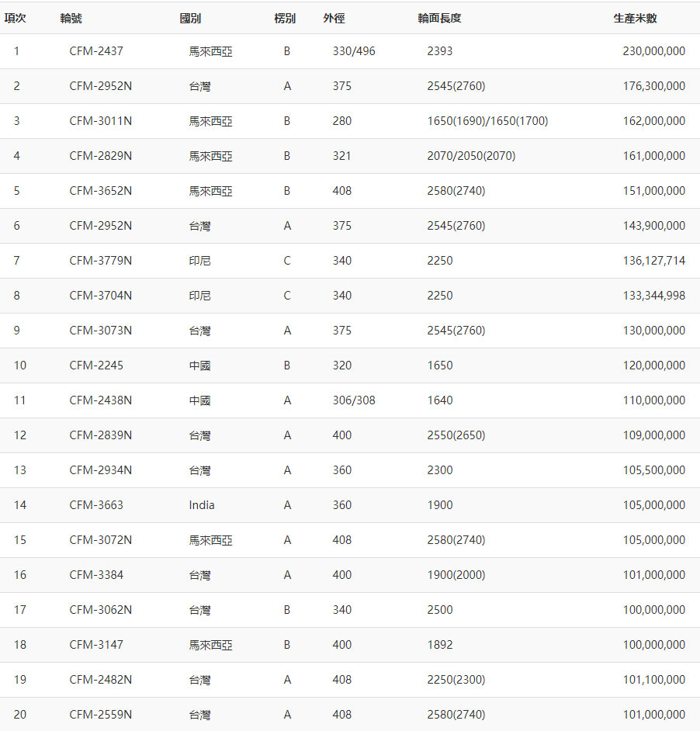Click the country cell India
The image size is (700, 731).
[x=202, y=505]
